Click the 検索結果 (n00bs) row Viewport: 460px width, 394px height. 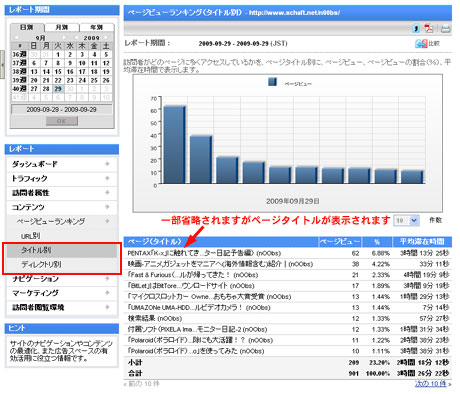click(x=155, y=318)
